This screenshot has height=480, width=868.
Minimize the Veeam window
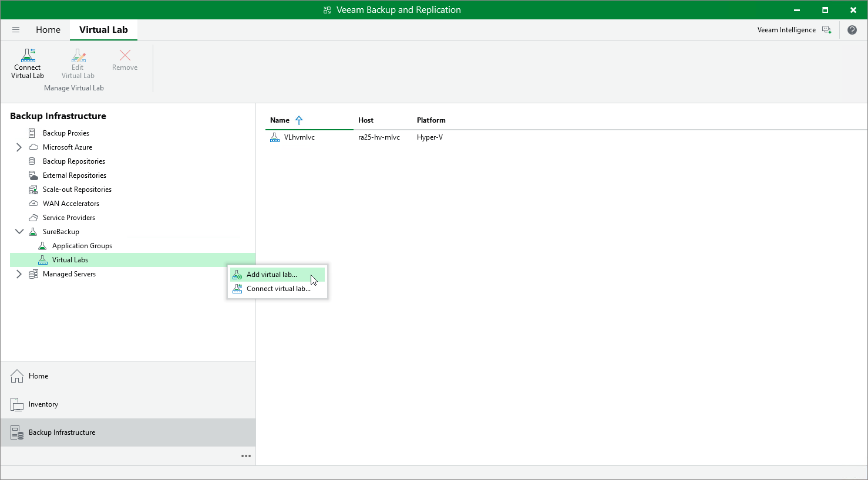(797, 10)
